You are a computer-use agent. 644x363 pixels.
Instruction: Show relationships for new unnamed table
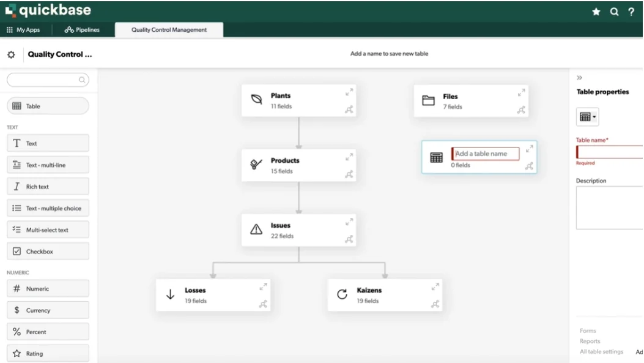(x=529, y=166)
